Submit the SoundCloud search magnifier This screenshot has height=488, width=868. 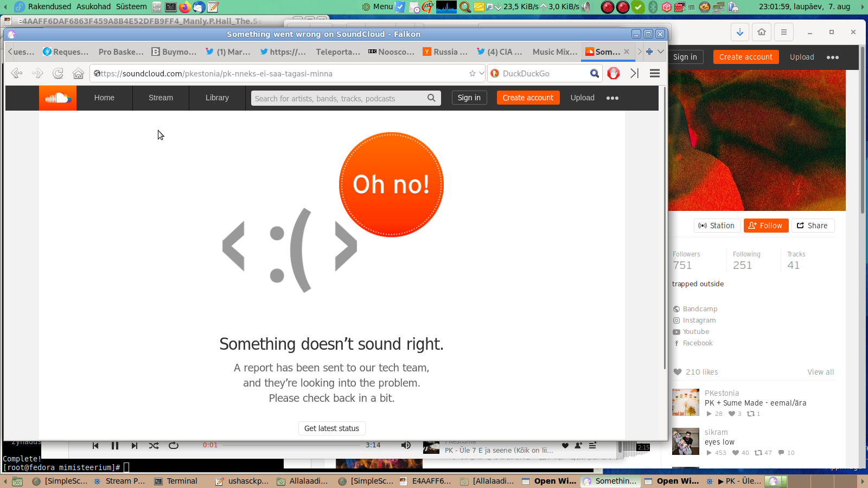pos(431,98)
